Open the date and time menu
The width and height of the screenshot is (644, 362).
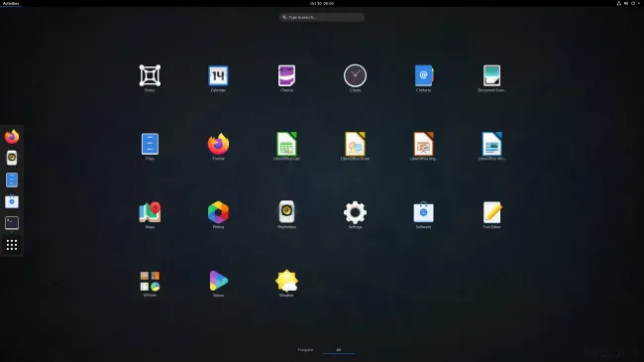(322, 3)
